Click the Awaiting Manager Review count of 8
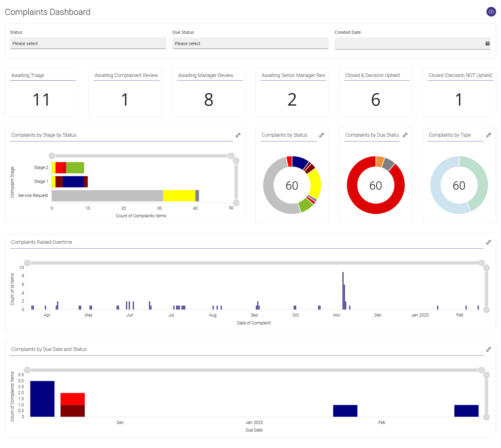This screenshot has height=448, width=501. click(x=209, y=100)
